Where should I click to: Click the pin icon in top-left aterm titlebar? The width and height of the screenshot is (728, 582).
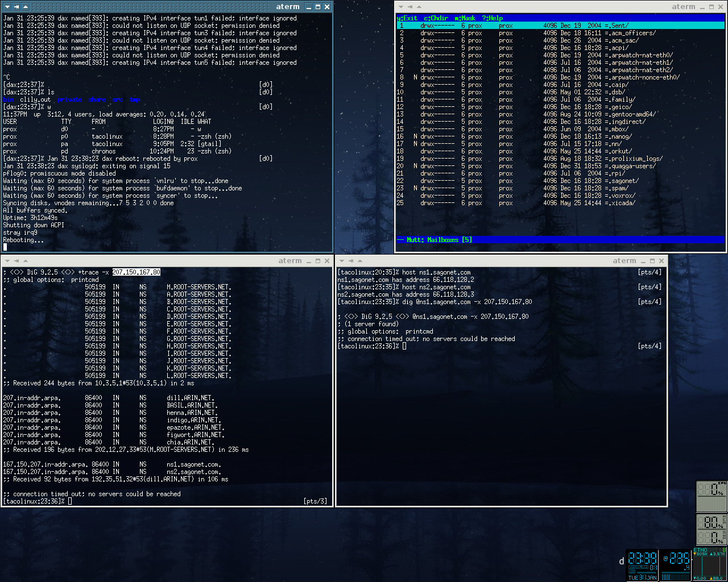tap(15, 7)
